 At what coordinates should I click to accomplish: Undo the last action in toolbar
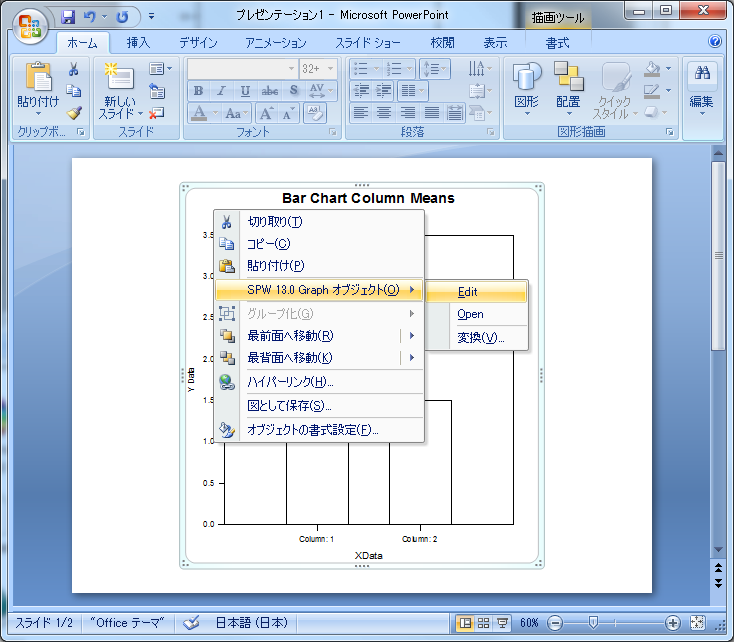coord(89,17)
